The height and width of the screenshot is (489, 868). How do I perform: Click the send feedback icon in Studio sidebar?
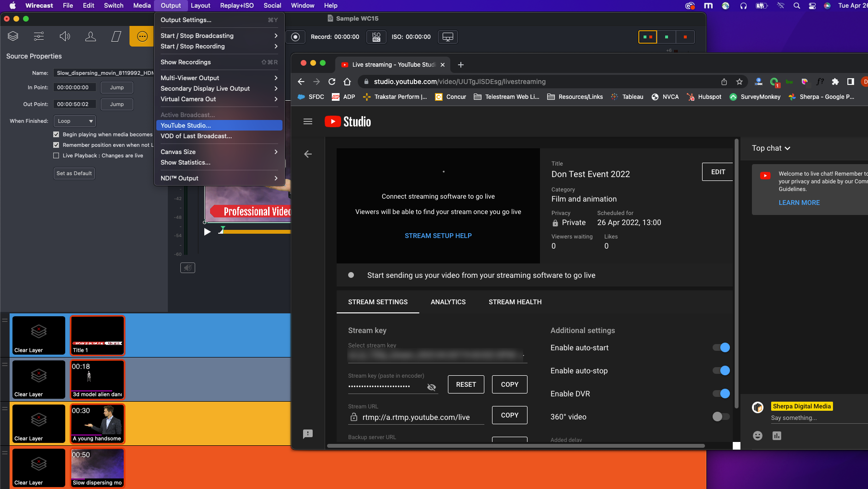click(x=308, y=434)
